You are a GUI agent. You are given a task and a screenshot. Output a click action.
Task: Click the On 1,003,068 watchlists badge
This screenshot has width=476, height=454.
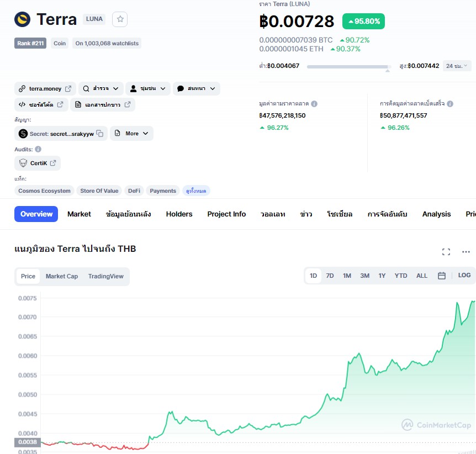[x=107, y=43]
